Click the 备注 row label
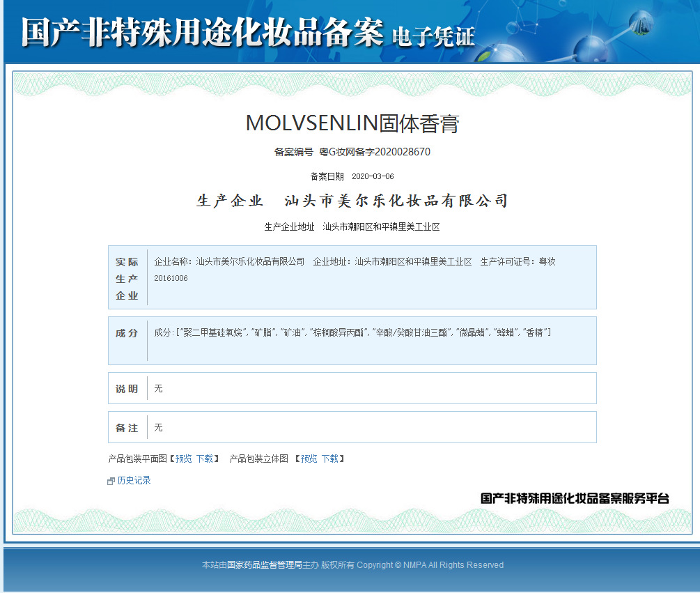Image resolution: width=700 pixels, height=593 pixels. (127, 428)
